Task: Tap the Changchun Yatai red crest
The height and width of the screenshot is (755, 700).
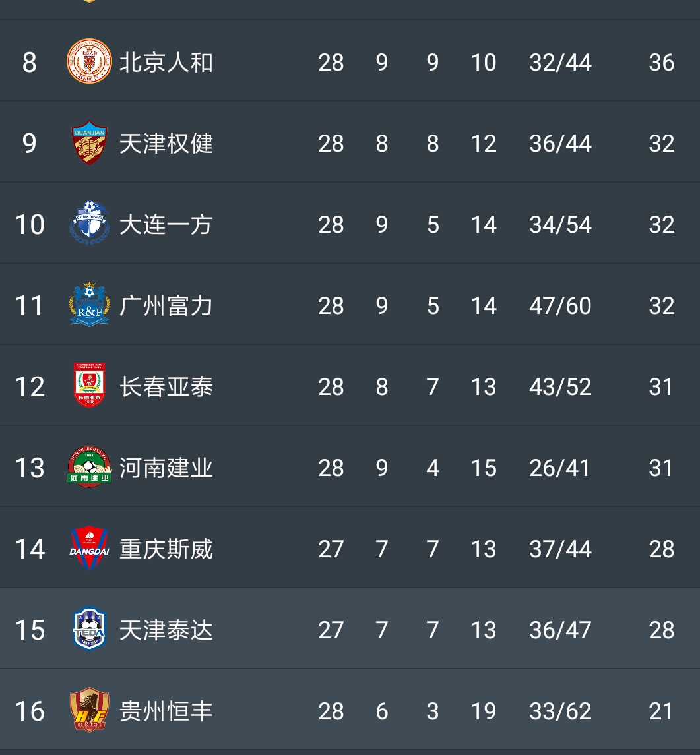Action: tap(89, 385)
